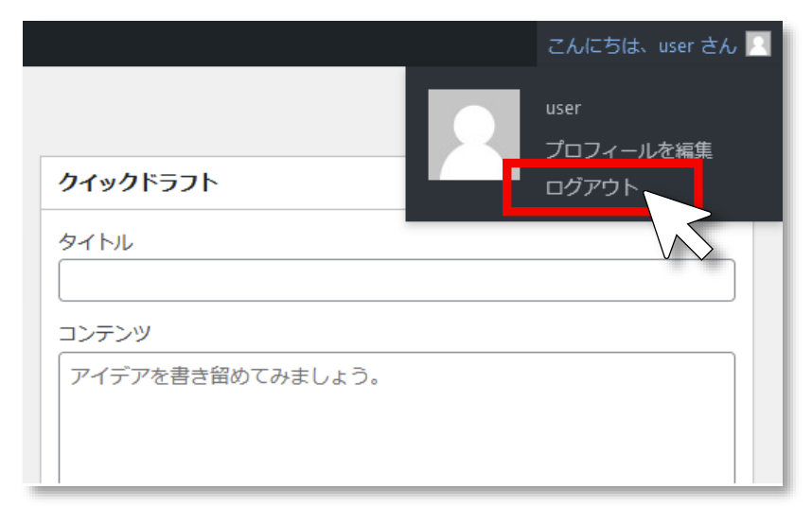This screenshot has width=812, height=524.
Task: Click the dark menu area below the large avatar
Action: (x=464, y=203)
